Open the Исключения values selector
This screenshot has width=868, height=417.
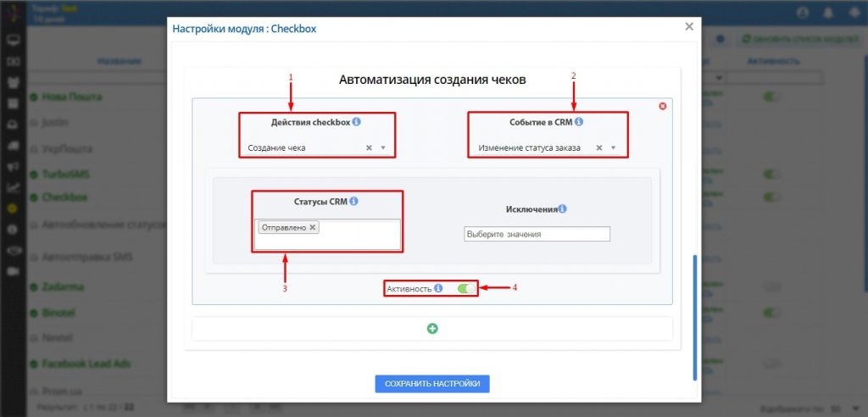[536, 235]
